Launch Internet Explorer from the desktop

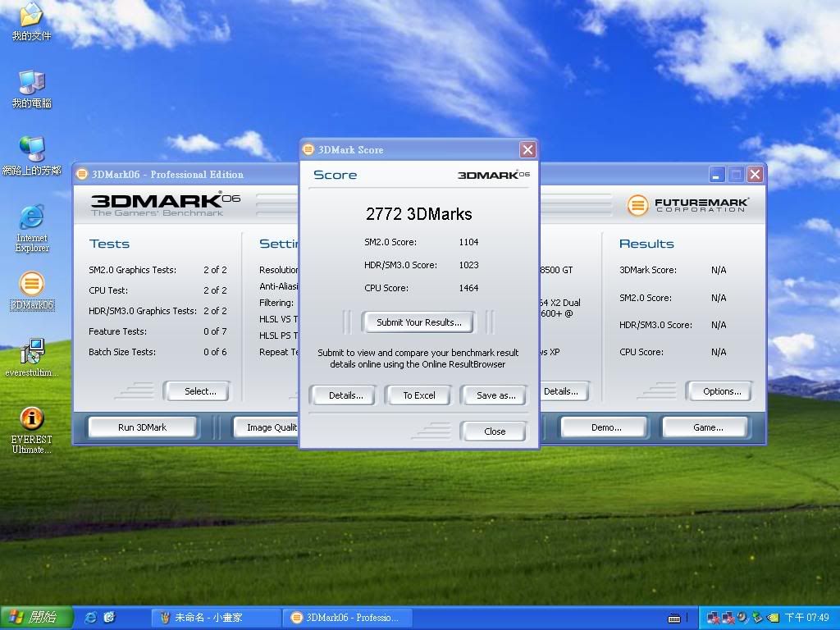click(x=32, y=228)
